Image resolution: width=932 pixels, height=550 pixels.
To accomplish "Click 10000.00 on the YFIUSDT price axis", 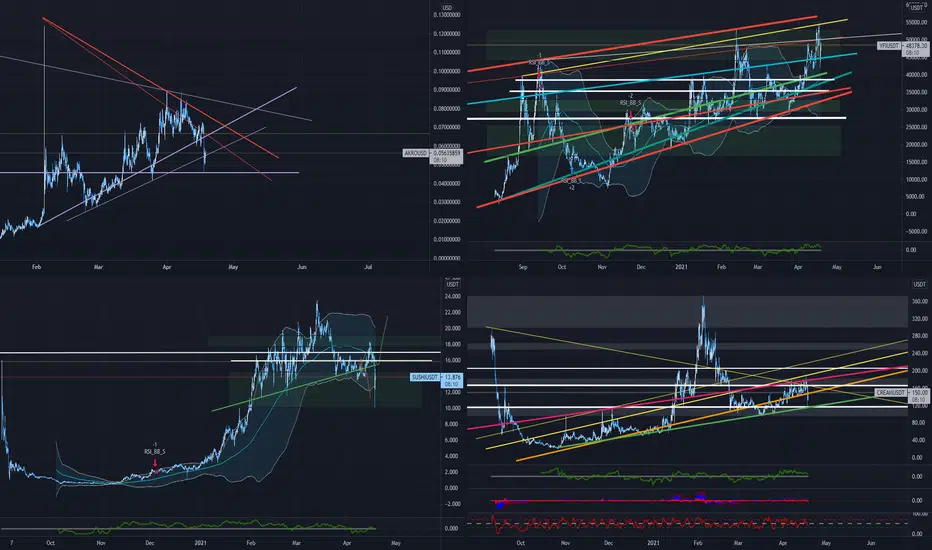I will 916,179.
